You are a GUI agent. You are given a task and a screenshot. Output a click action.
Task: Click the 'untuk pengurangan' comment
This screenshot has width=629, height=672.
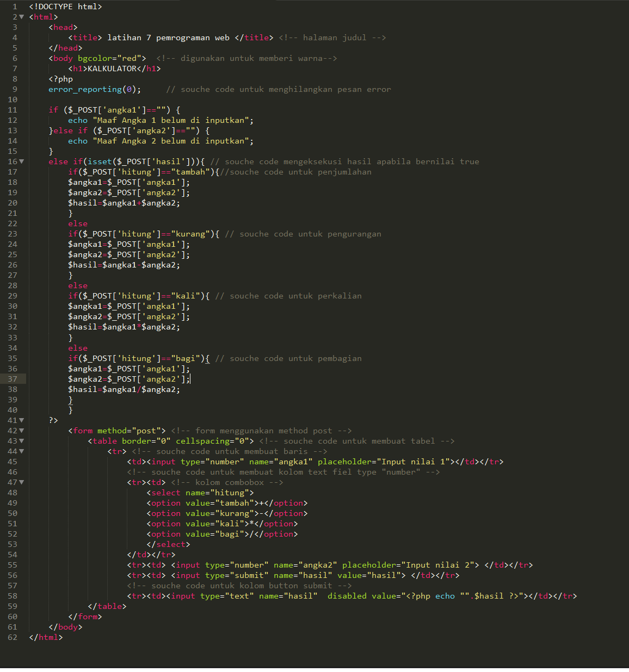coord(340,234)
